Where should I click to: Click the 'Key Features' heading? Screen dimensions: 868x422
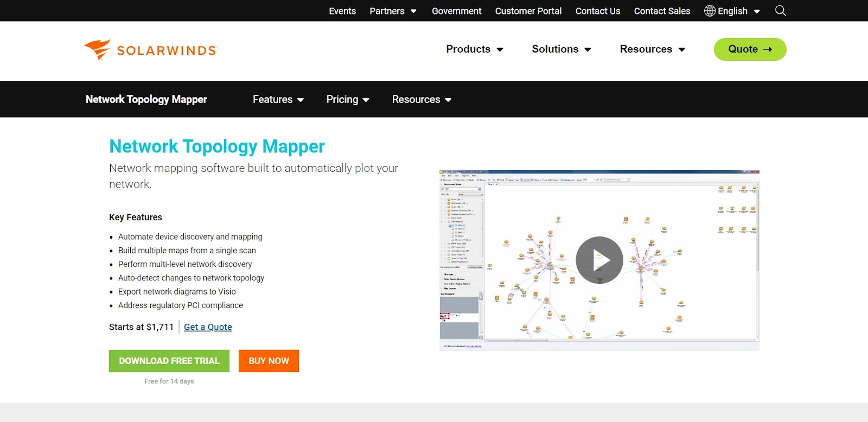(136, 217)
